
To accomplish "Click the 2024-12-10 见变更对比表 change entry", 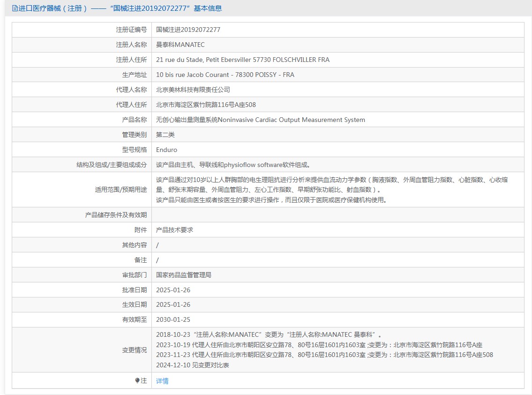I will (193, 365).
